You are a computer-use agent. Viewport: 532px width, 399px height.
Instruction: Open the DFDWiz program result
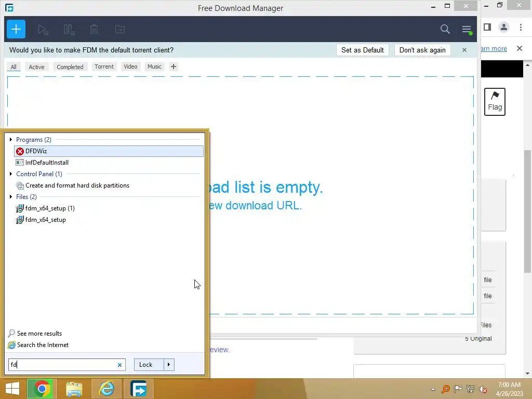(x=109, y=151)
